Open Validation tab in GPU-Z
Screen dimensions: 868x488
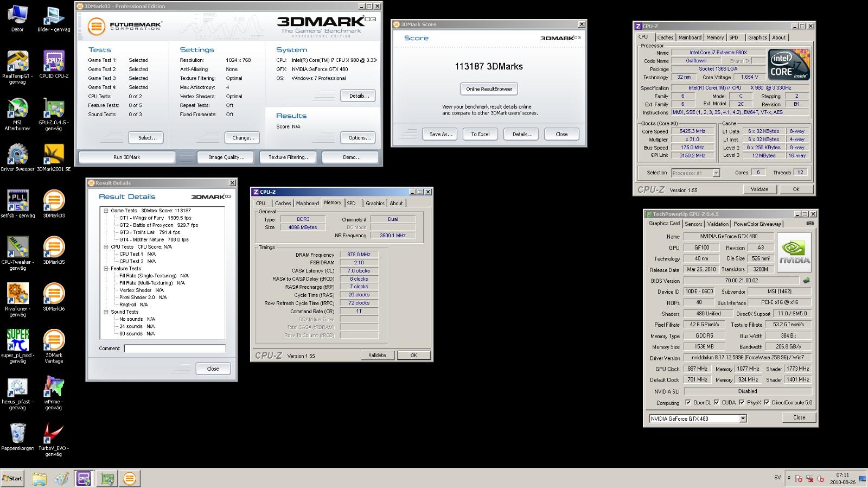coord(718,224)
